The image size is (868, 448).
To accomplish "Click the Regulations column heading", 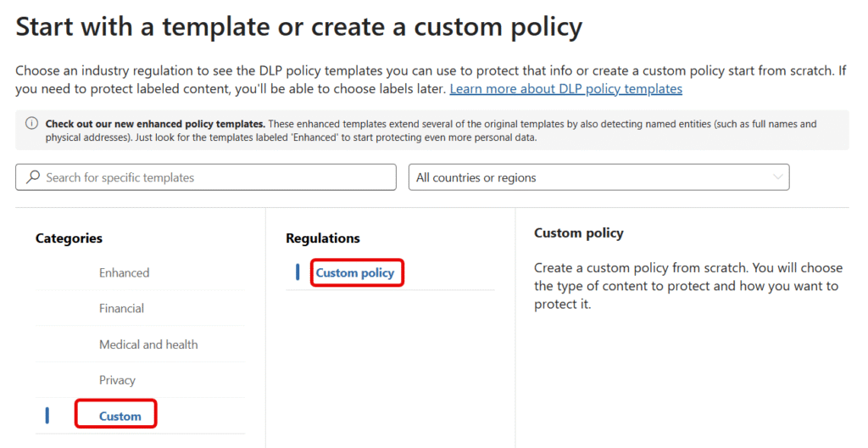I will coord(323,238).
